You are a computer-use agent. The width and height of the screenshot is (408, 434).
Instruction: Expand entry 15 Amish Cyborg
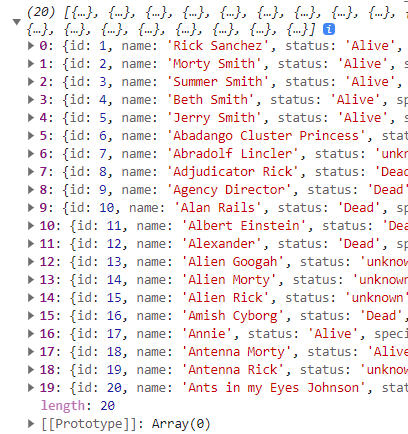click(x=31, y=315)
